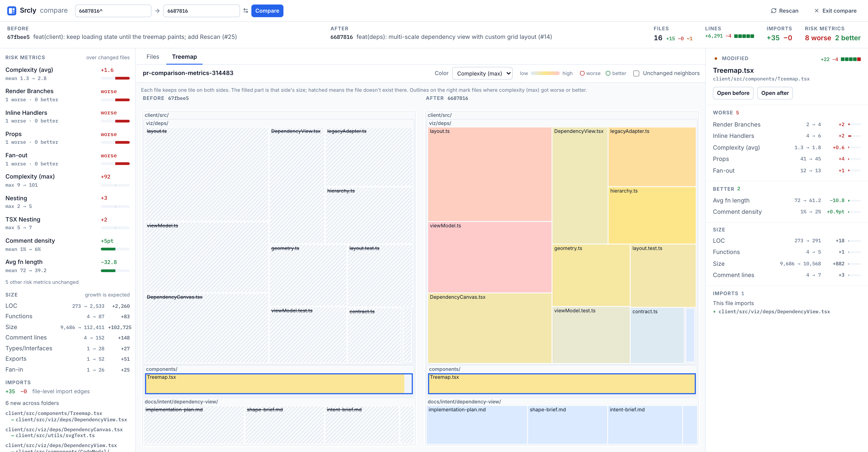This screenshot has width=868, height=452.
Task: Click the Complexity (avg) risk bar
Action: tap(115, 78)
